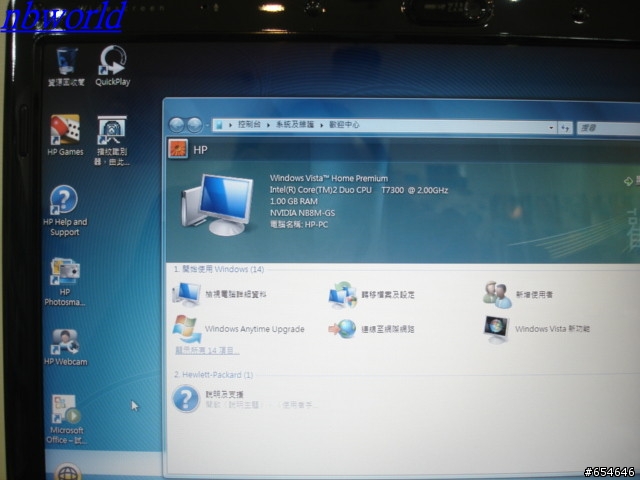Open transfer files and settings item
Screen dimensions: 640x480
[x=371, y=294]
